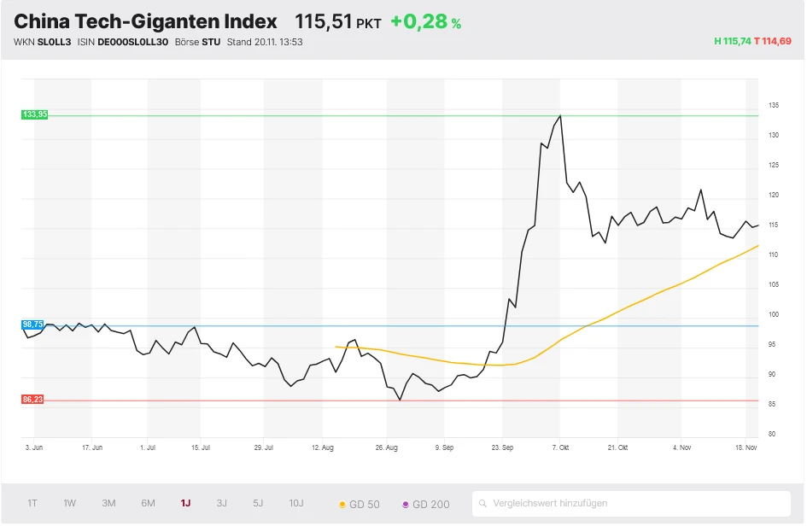The image size is (807, 532).
Task: Open the 5J five-year chart
Action: 258,504
